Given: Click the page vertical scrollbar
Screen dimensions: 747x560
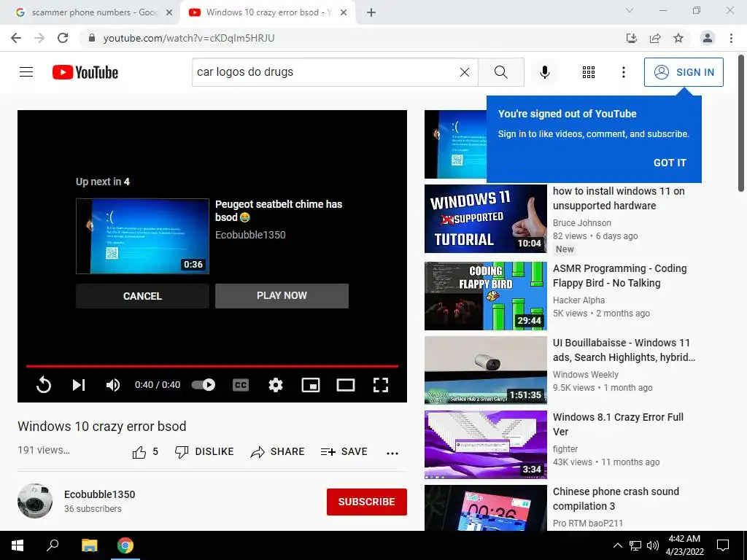Looking at the screenshot, I should [741, 124].
